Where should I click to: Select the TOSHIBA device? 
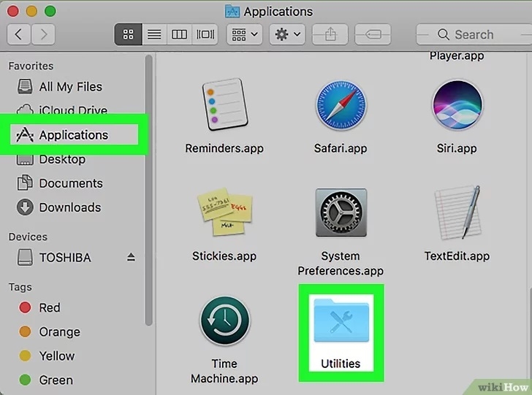tap(54, 258)
